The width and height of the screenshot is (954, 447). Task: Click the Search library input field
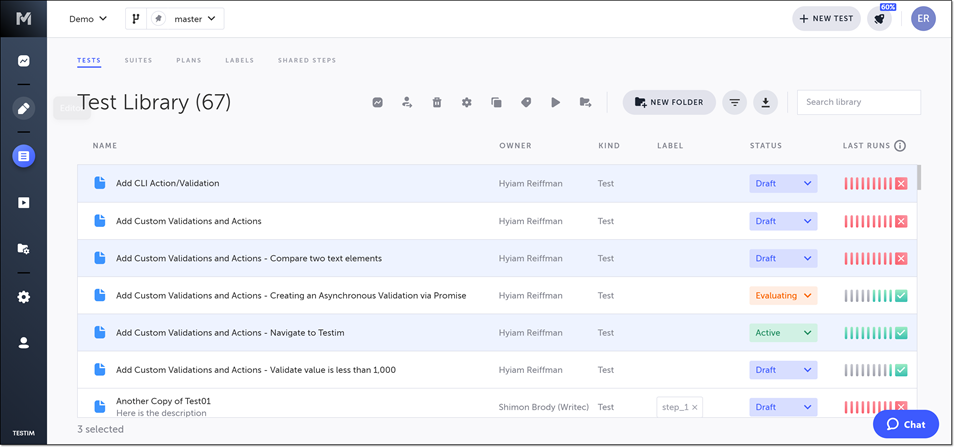(858, 102)
